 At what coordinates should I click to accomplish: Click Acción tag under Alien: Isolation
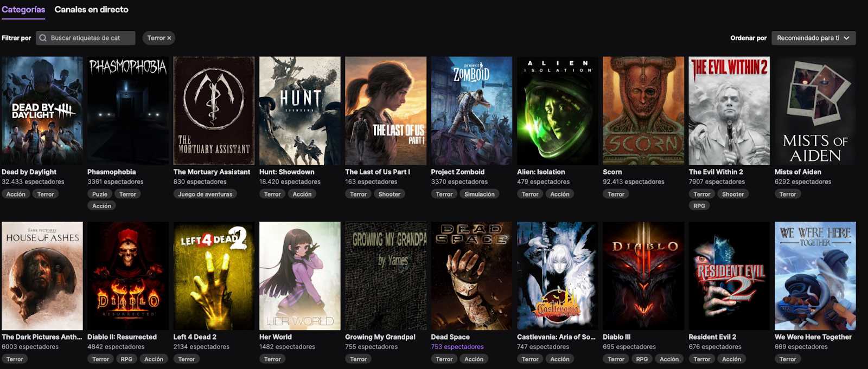point(560,194)
